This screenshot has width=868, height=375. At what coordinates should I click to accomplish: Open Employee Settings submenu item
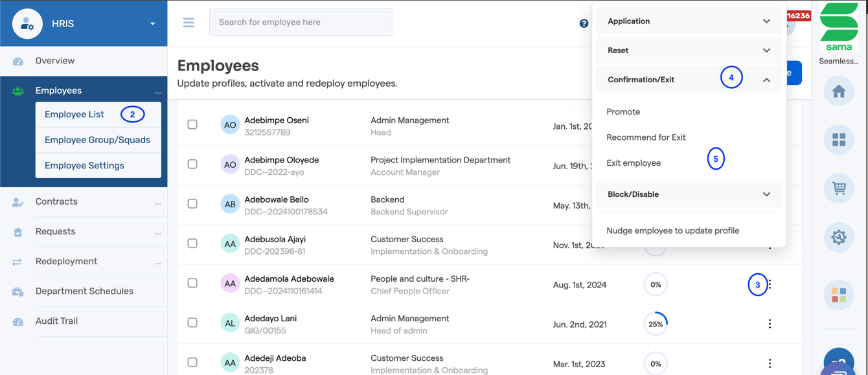[x=84, y=165]
